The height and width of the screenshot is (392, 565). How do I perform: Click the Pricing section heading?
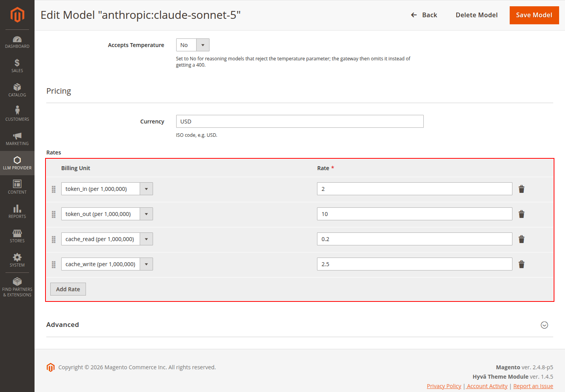click(59, 91)
